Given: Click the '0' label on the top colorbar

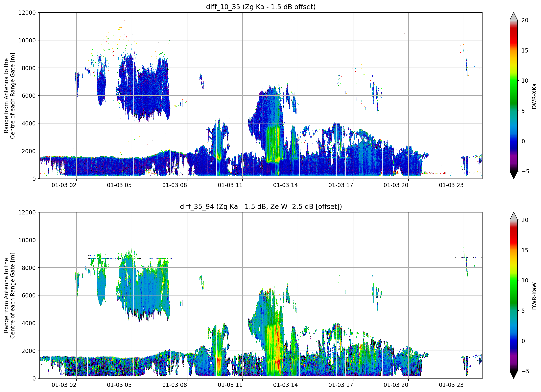Looking at the screenshot, I should click(523, 141).
